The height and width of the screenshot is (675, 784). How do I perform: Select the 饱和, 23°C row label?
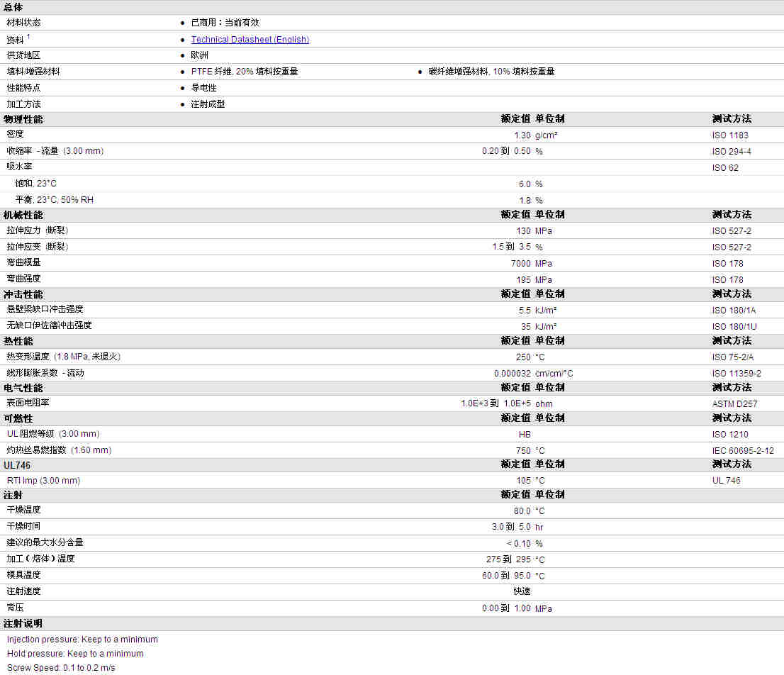click(x=36, y=184)
